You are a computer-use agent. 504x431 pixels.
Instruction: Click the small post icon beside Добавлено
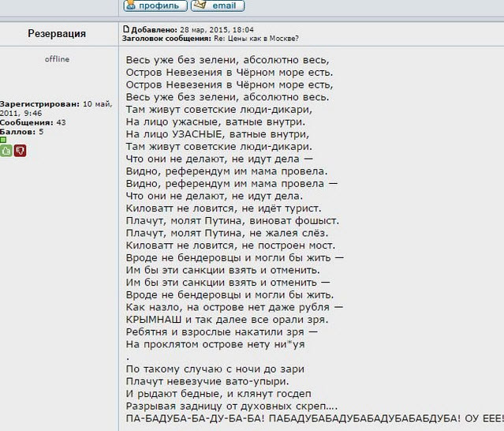125,28
